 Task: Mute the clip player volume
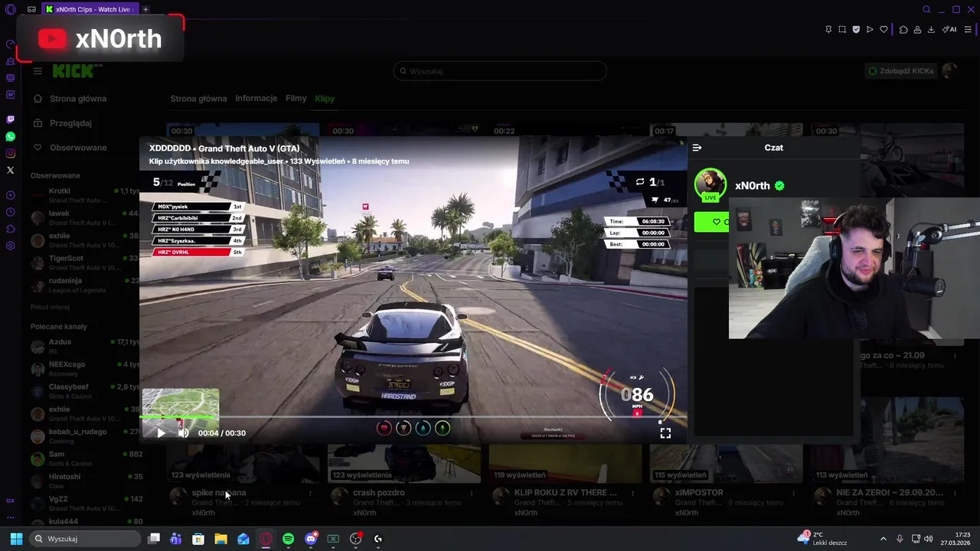(183, 433)
